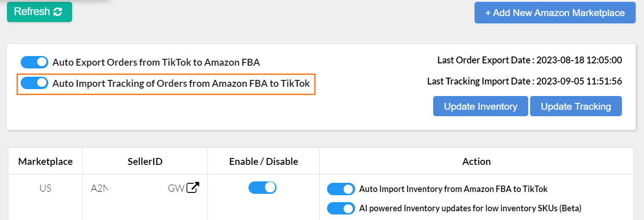Click the green Refresh button
Screen dimensions: 644x220
coord(39,12)
